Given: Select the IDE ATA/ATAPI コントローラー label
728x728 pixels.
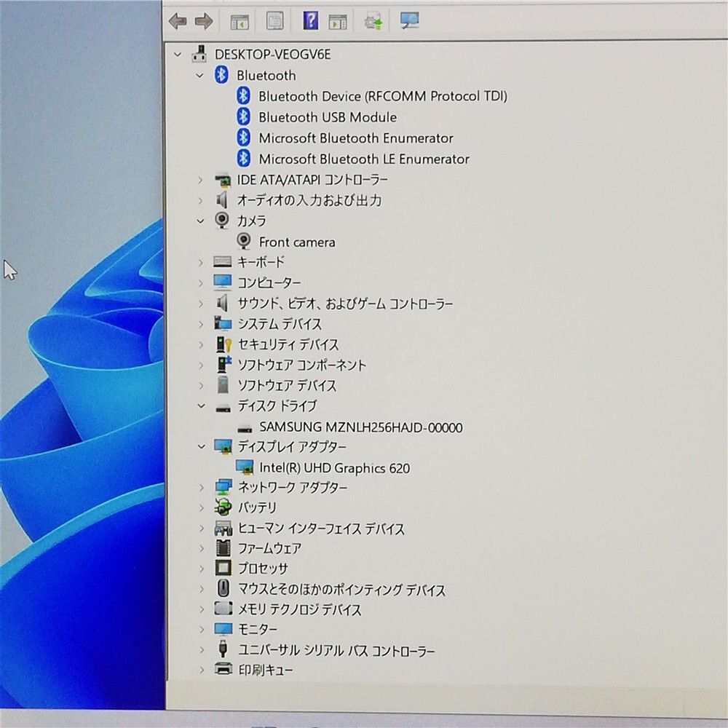Looking at the screenshot, I should point(312,180).
